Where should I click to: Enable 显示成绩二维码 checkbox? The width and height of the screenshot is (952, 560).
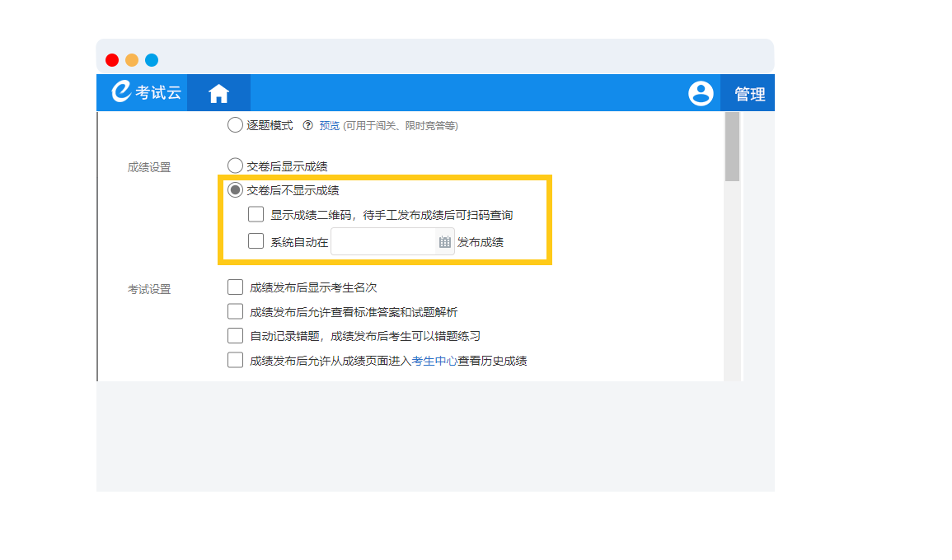tap(256, 215)
